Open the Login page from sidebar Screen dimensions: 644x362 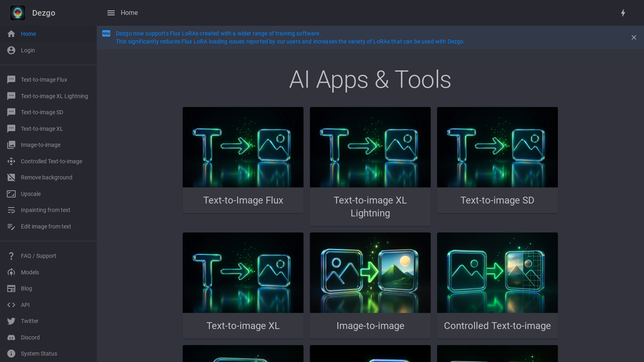tap(28, 50)
